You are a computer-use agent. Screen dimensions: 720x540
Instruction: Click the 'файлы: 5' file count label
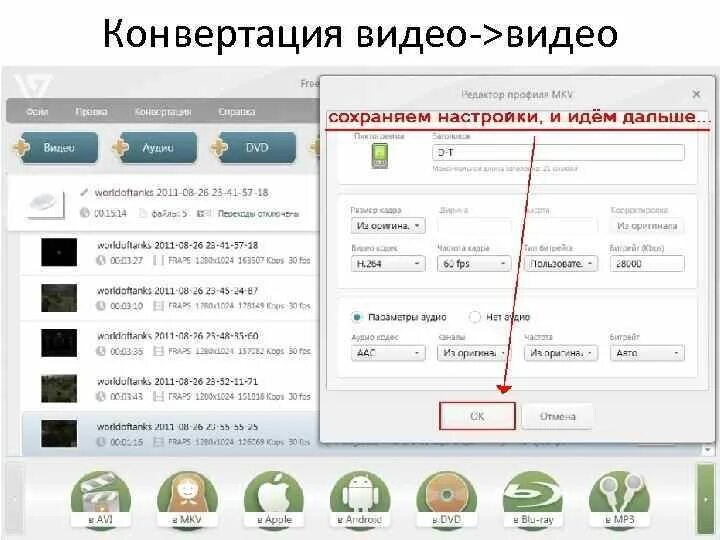pos(169,214)
